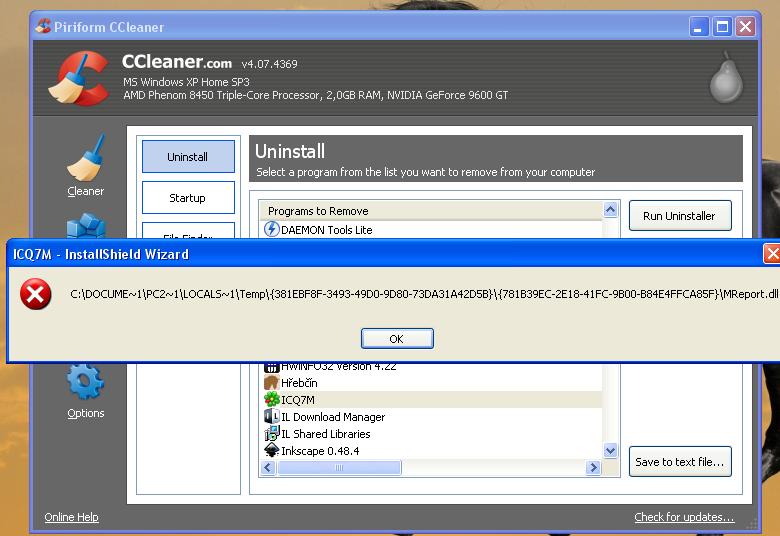Image resolution: width=780 pixels, height=536 pixels.
Task: Click the program list scroll down arrow
Action: point(610,451)
